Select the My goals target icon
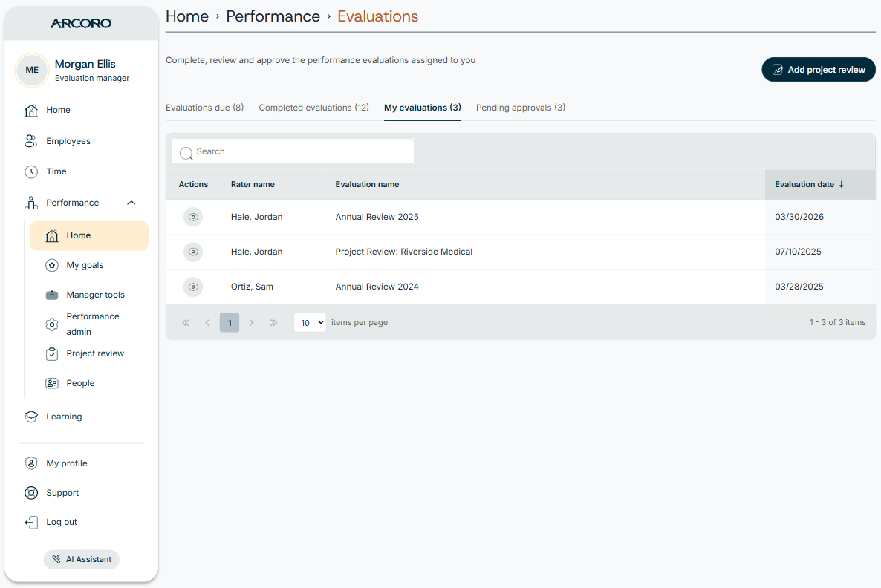This screenshot has width=881, height=588. point(52,265)
